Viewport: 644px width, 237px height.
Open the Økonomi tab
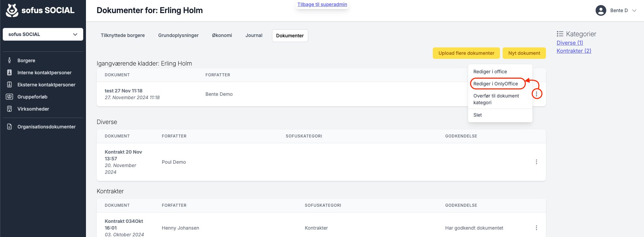pos(222,35)
